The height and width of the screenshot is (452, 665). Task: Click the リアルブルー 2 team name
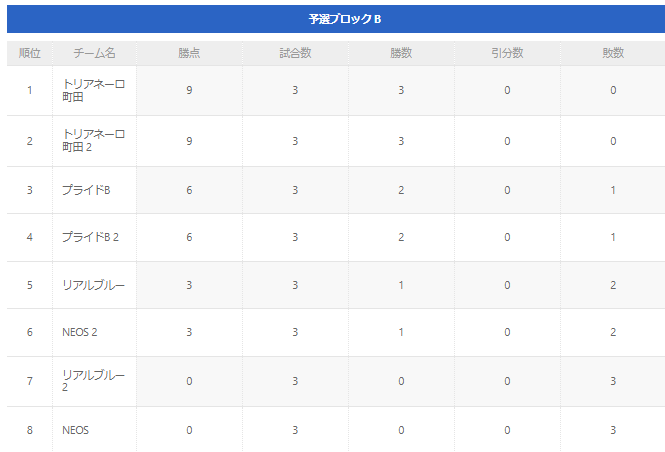93,381
